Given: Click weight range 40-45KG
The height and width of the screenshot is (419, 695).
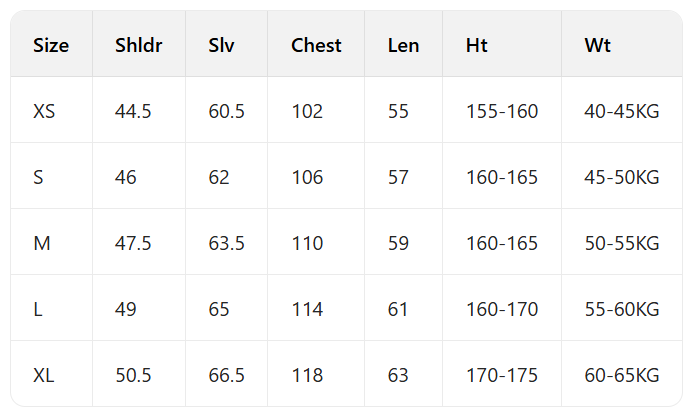Looking at the screenshot, I should pos(621,111).
